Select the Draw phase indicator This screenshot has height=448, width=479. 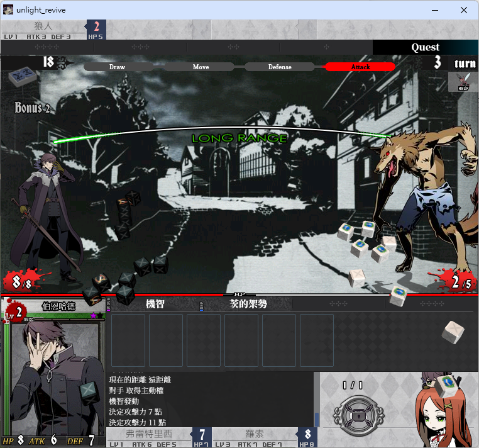point(118,67)
